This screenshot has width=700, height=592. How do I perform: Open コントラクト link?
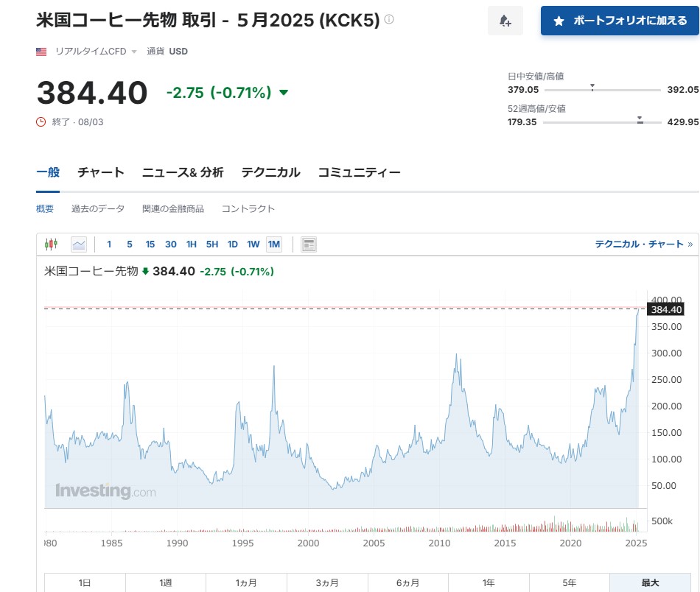click(248, 208)
